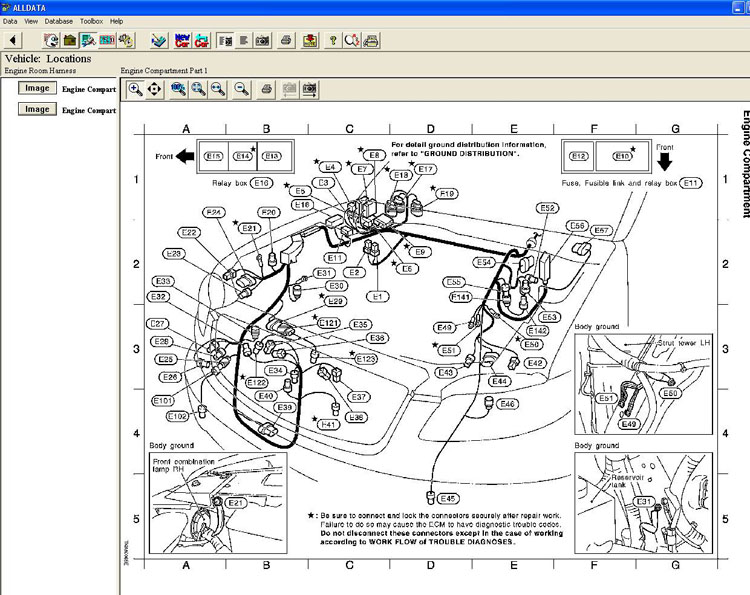The height and width of the screenshot is (595, 750).
Task: Open the Data menu
Action: click(10, 21)
